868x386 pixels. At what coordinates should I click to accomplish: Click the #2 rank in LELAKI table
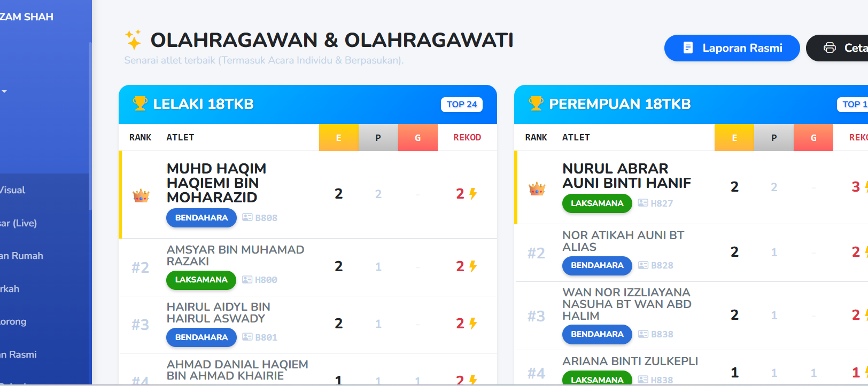tap(141, 267)
